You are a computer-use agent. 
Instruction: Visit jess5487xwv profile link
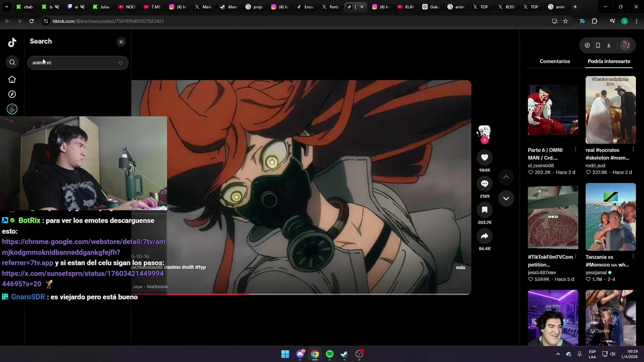tap(542, 273)
